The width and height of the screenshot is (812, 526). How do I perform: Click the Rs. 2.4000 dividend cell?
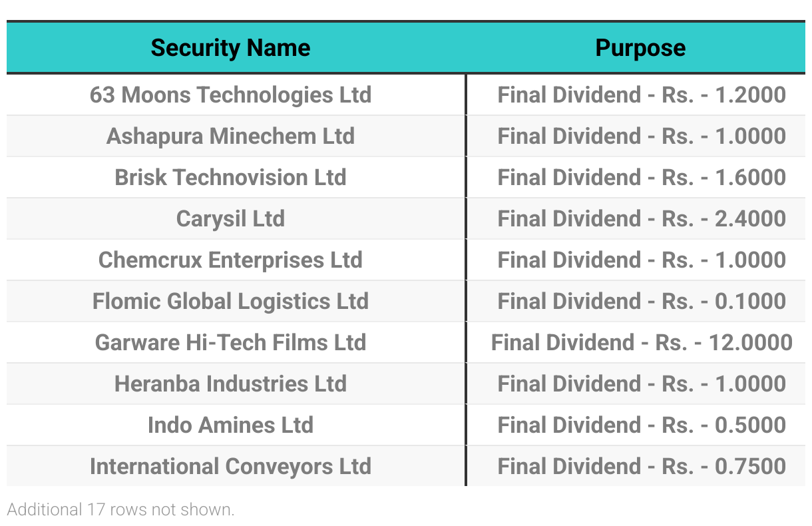pos(642,218)
